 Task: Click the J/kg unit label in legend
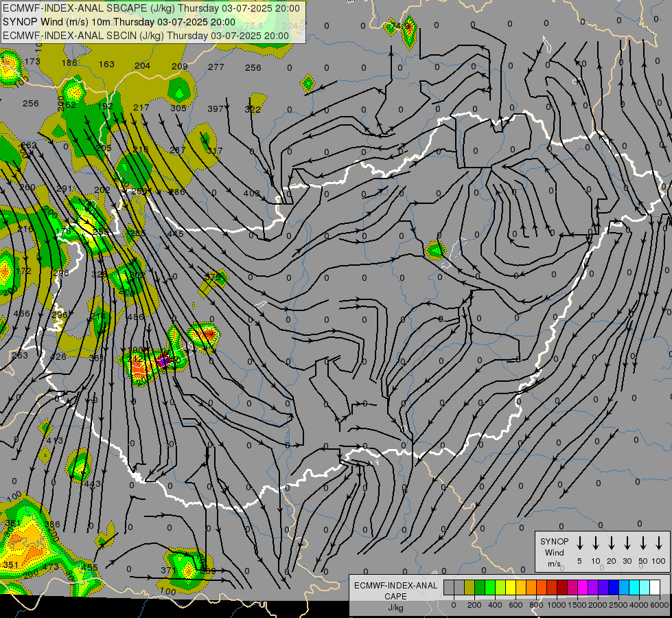click(395, 608)
